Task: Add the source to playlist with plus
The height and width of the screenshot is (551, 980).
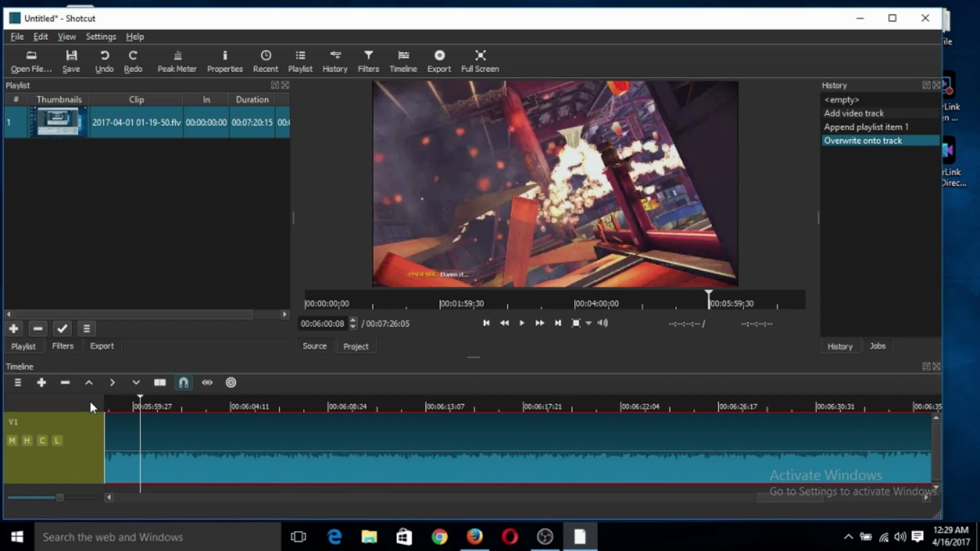Action: point(14,328)
